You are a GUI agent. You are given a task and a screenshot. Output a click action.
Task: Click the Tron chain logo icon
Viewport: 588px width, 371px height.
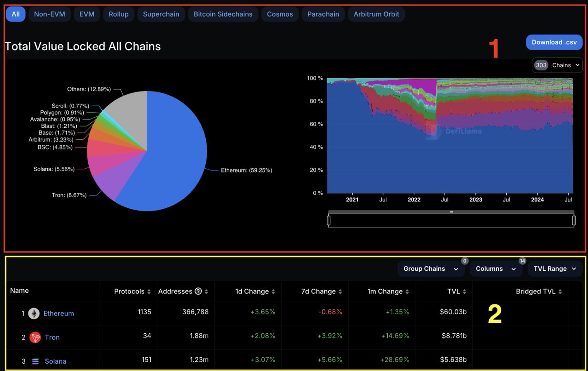(x=35, y=337)
